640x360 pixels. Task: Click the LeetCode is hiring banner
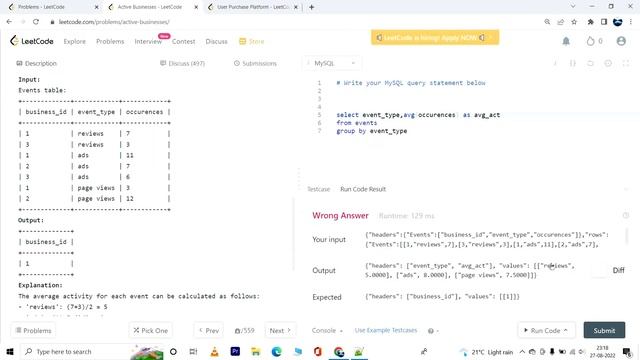click(x=435, y=38)
